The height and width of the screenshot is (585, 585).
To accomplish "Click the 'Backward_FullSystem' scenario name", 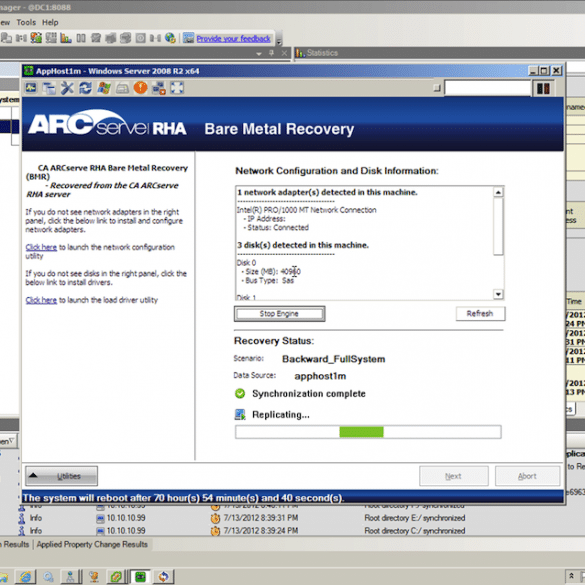I will tap(334, 359).
